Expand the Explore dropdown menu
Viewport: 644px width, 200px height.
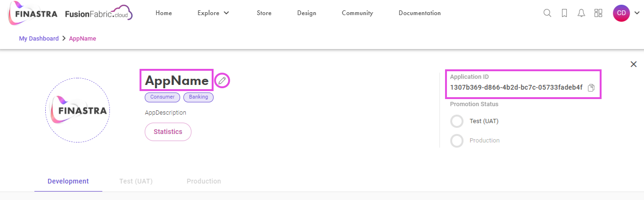point(213,13)
